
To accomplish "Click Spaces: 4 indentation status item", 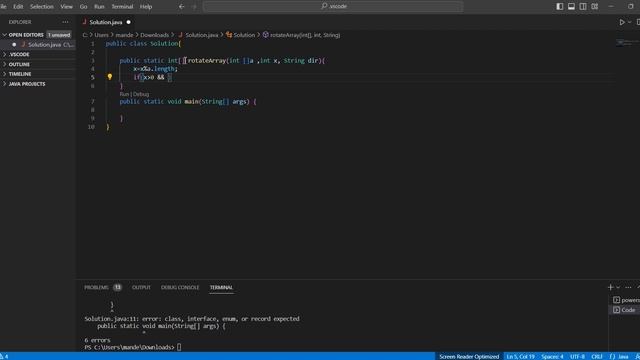I will pyautogui.click(x=552, y=356).
